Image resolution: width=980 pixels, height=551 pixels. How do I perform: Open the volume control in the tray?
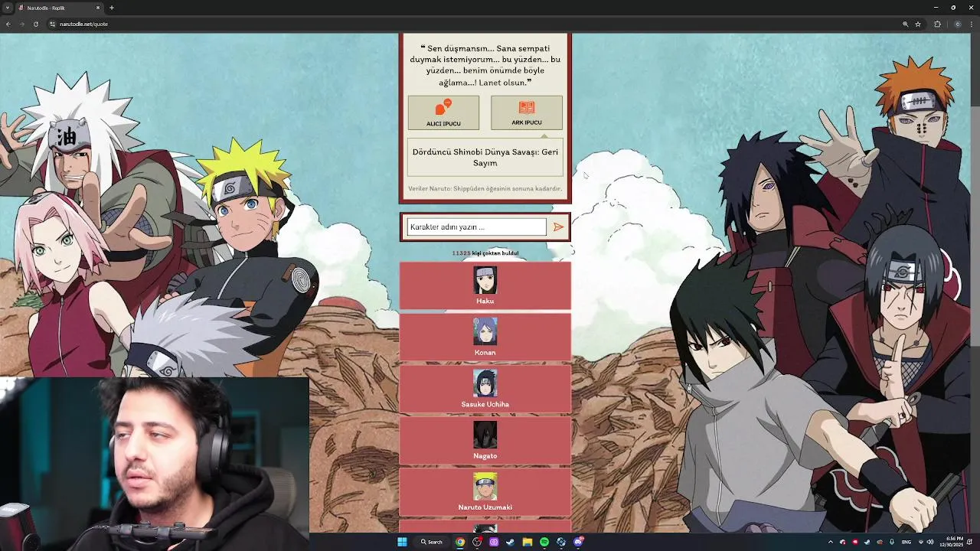[930, 542]
